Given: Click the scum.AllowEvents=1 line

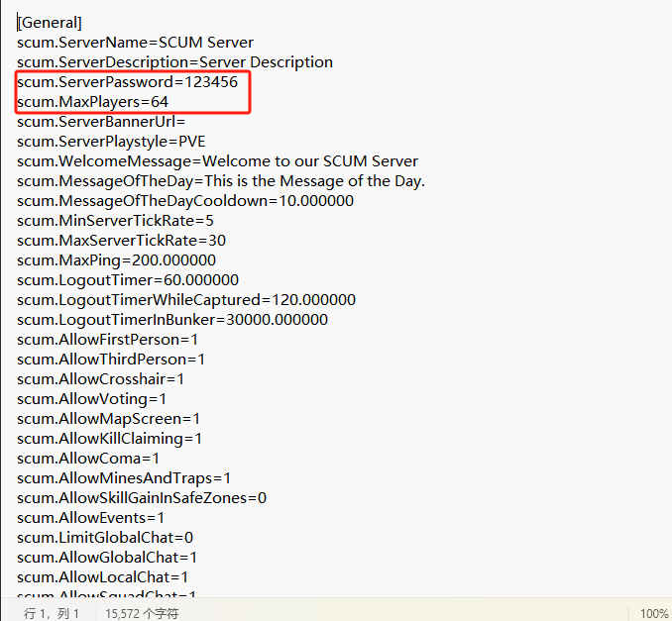Looking at the screenshot, I should click(x=90, y=518).
